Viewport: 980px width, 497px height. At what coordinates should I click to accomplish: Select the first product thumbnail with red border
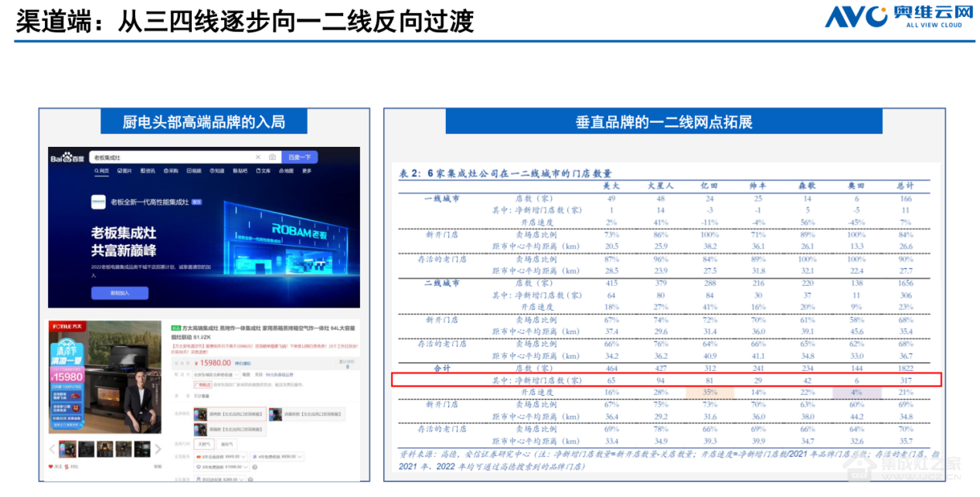(68, 449)
